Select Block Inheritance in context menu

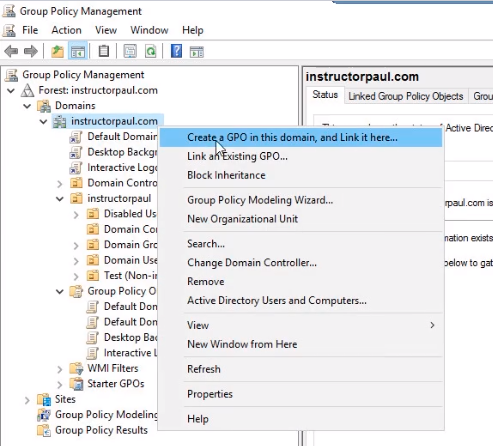pyautogui.click(x=301, y=175)
